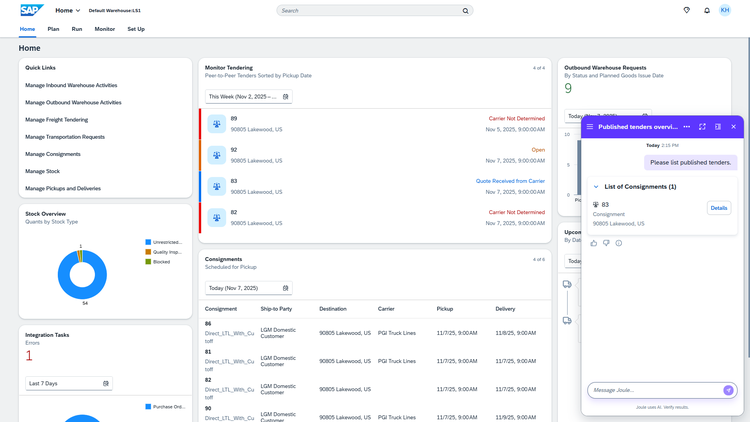
Task: Click the Delivery column header
Action: click(x=505, y=309)
